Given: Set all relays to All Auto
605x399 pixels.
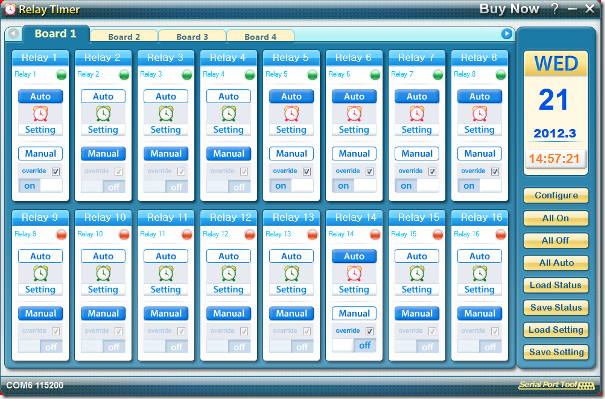Looking at the screenshot, I should (556, 263).
